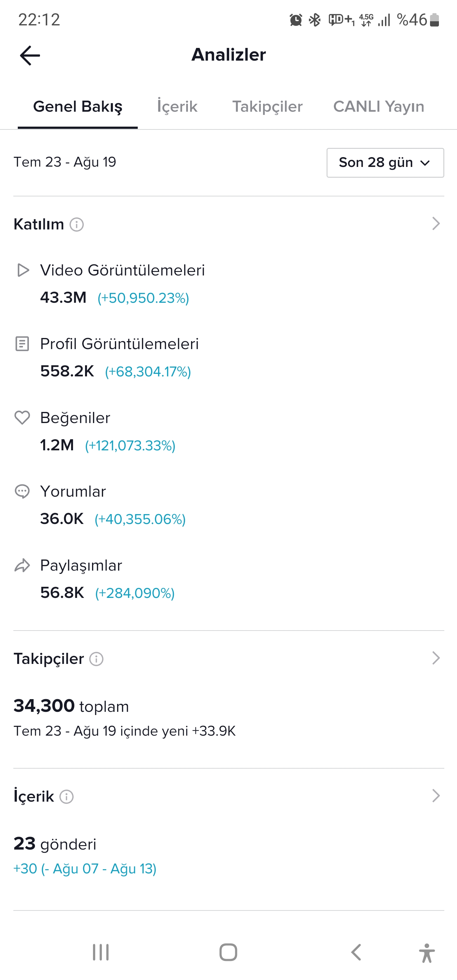Switch to the İçerik tab
The height and width of the screenshot is (980, 457).
[x=177, y=107]
